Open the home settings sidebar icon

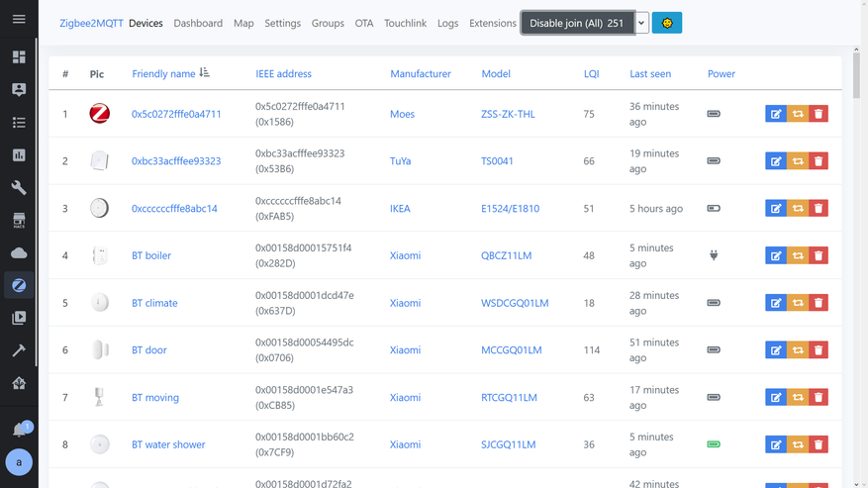pyautogui.click(x=19, y=383)
